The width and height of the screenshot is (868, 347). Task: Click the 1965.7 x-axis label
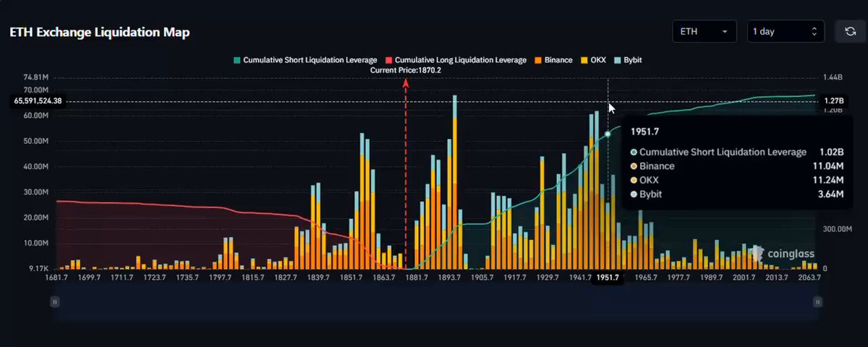[645, 278]
